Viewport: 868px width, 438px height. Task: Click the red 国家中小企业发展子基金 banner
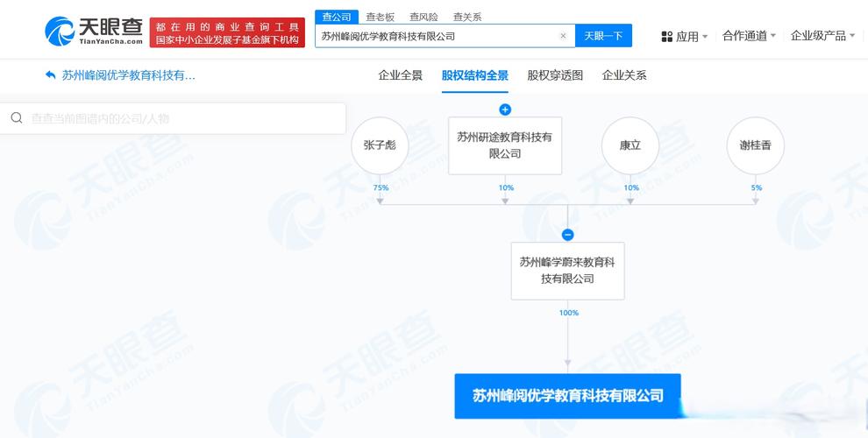(x=227, y=32)
